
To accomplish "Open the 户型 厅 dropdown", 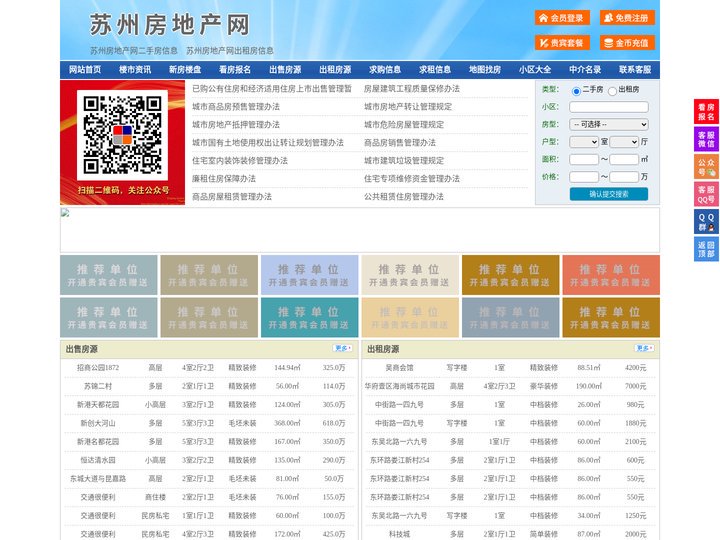I will 624,142.
